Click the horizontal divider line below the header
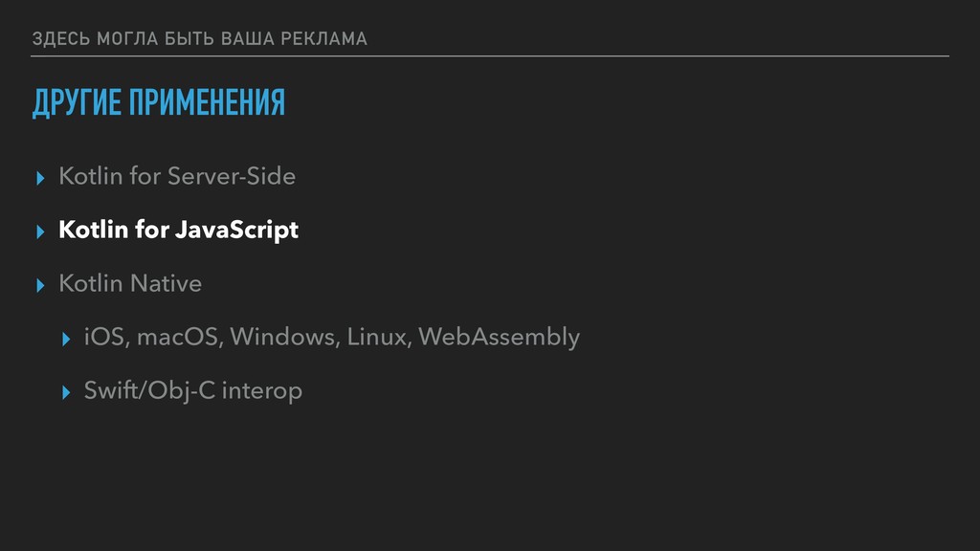 [x=490, y=56]
